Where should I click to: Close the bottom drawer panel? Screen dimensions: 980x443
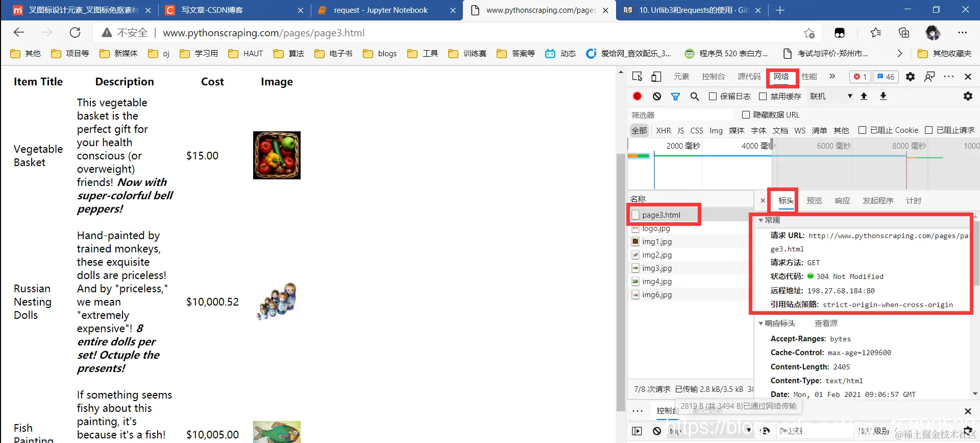click(968, 411)
